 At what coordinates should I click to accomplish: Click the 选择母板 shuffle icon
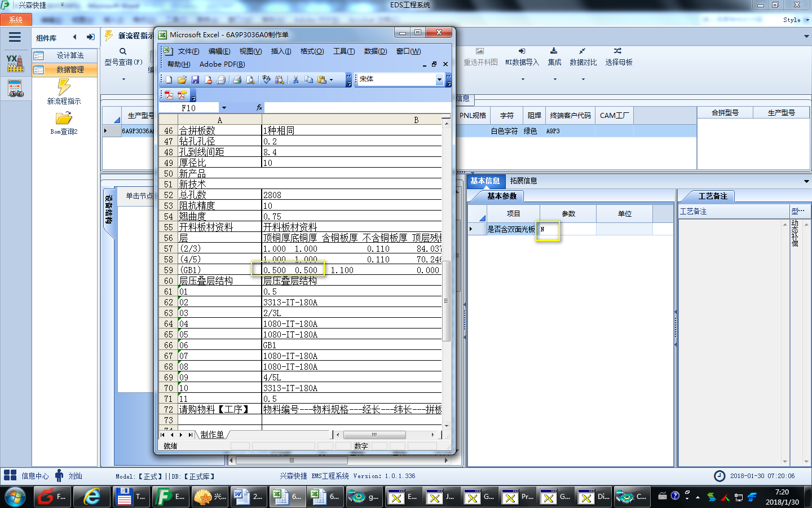click(618, 51)
